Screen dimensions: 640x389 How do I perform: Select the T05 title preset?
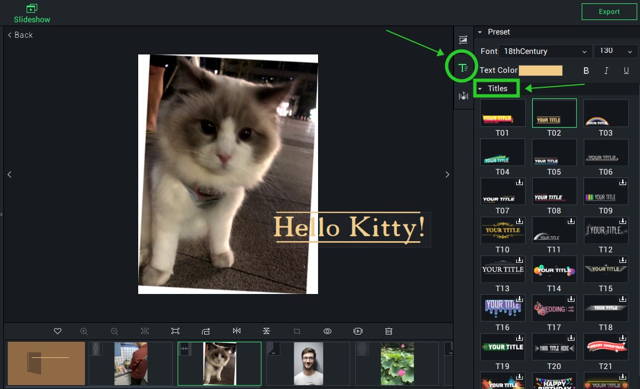click(554, 152)
